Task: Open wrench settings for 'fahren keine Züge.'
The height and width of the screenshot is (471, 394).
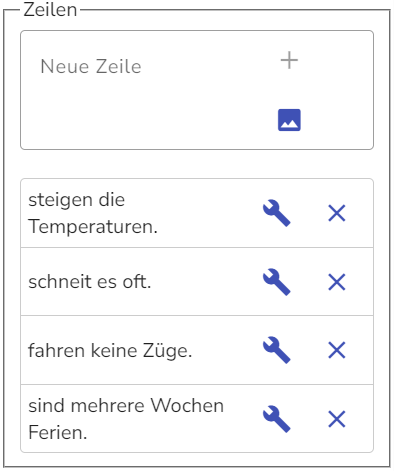Action: (x=277, y=350)
